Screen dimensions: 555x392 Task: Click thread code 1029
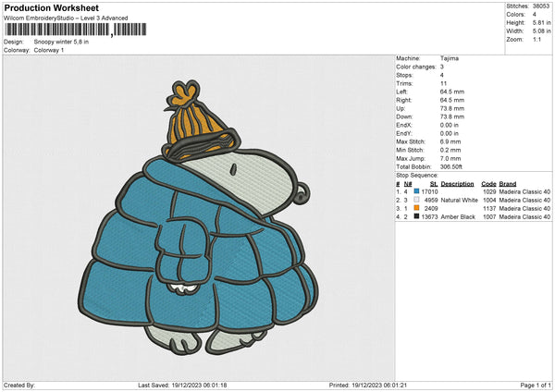tap(489, 191)
